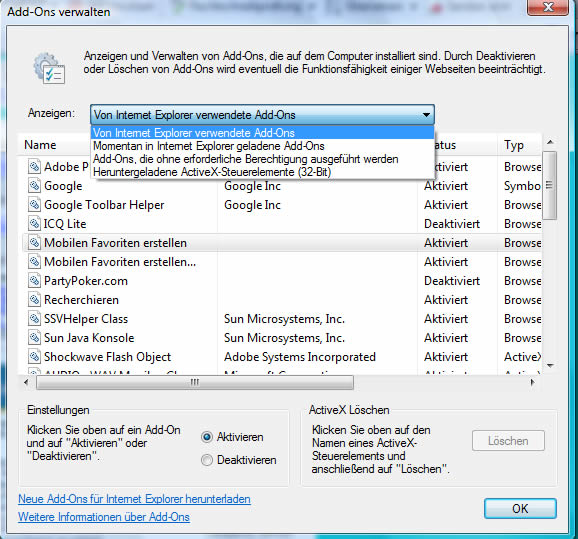Click the Shockwave Flash Object icon
This screenshot has height=539, width=578.
(x=34, y=357)
